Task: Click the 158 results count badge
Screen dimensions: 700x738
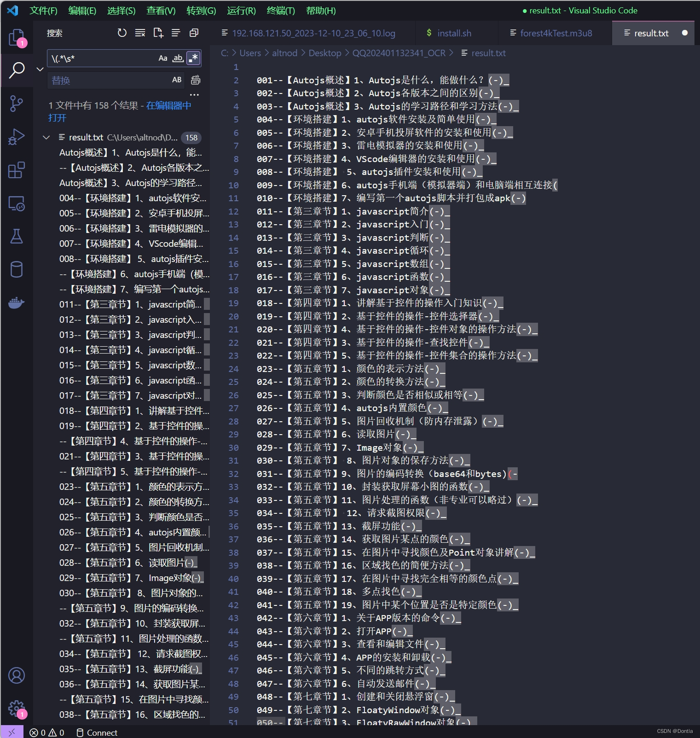Action: pyautogui.click(x=191, y=138)
